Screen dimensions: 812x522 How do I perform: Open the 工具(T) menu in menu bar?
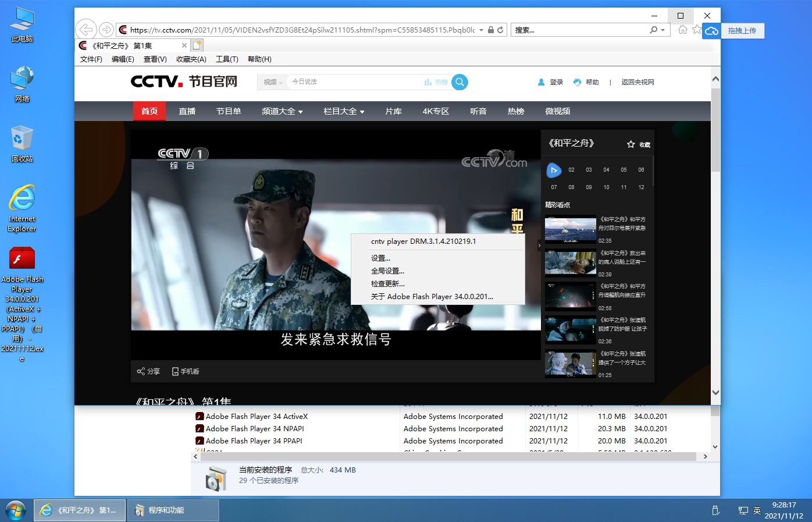coord(227,59)
